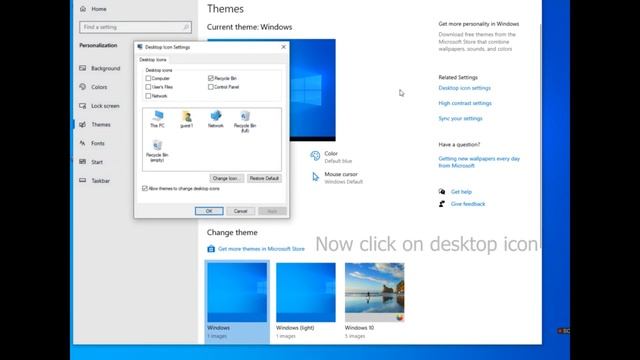Select the Windows theme thumbnail
Viewport: 640px width, 360px height.
pos(237,292)
